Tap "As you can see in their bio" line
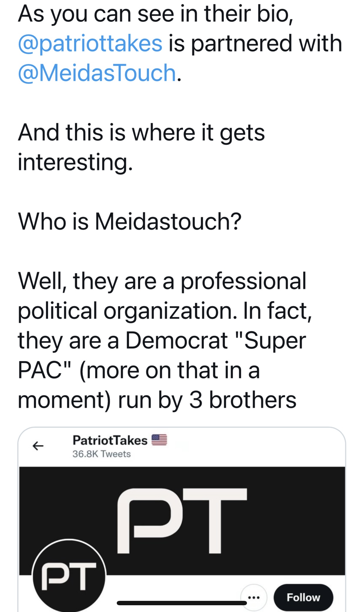Image resolution: width=364 pixels, height=612 pixels. pyautogui.click(x=156, y=14)
